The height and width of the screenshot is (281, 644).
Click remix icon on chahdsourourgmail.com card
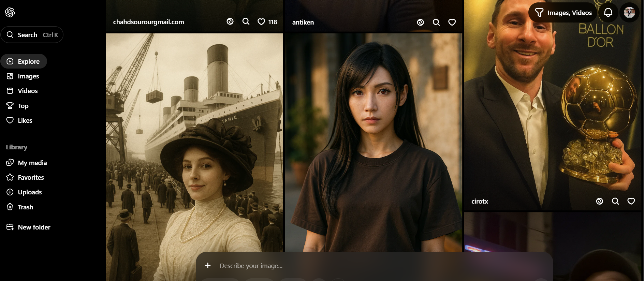click(230, 22)
